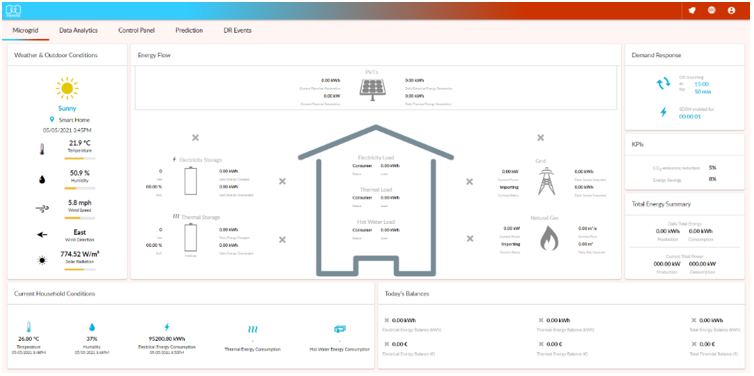Click the Electricity Load label

(376, 158)
